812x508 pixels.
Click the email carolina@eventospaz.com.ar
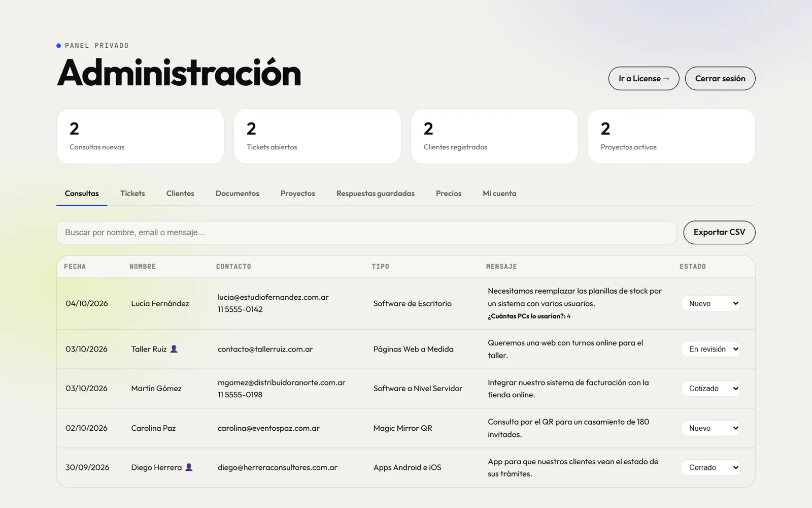click(268, 428)
